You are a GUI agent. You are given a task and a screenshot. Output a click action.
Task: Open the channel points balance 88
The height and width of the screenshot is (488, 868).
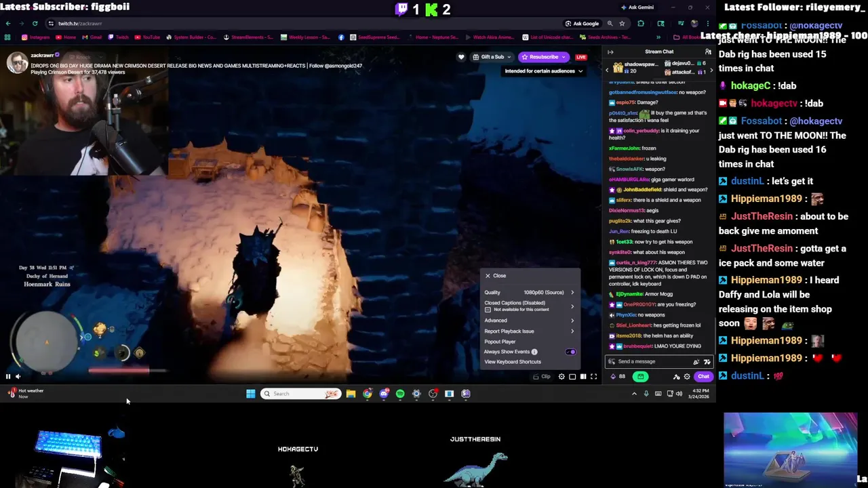tap(618, 377)
